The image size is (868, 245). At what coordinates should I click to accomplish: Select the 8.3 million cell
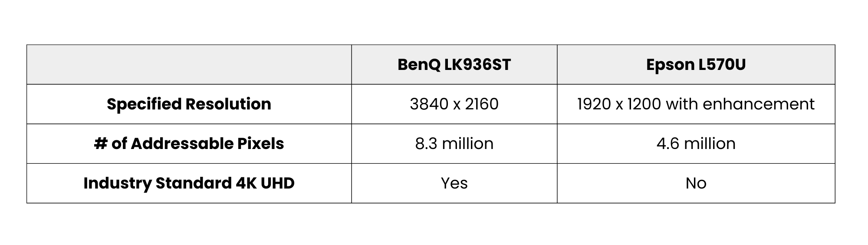pyautogui.click(x=454, y=144)
